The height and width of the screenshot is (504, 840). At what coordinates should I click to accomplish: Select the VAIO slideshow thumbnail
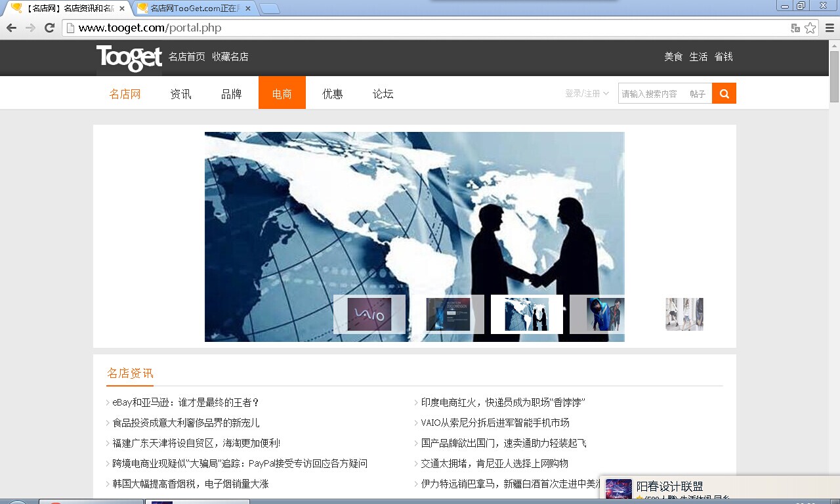click(x=369, y=314)
